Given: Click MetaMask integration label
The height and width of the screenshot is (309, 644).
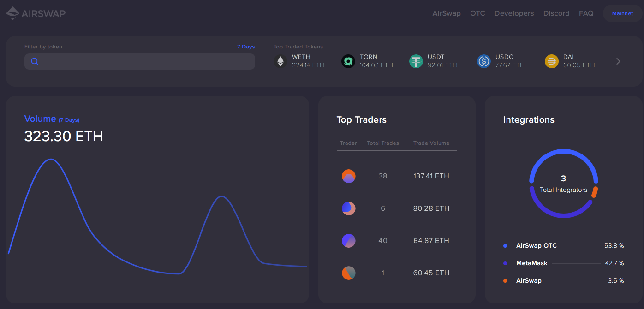Looking at the screenshot, I should (532, 263).
